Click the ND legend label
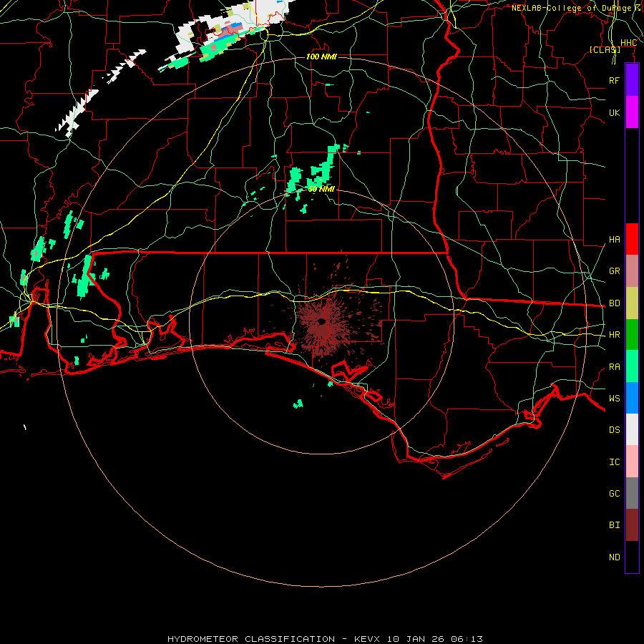This screenshot has height=644, width=644. pos(614,557)
